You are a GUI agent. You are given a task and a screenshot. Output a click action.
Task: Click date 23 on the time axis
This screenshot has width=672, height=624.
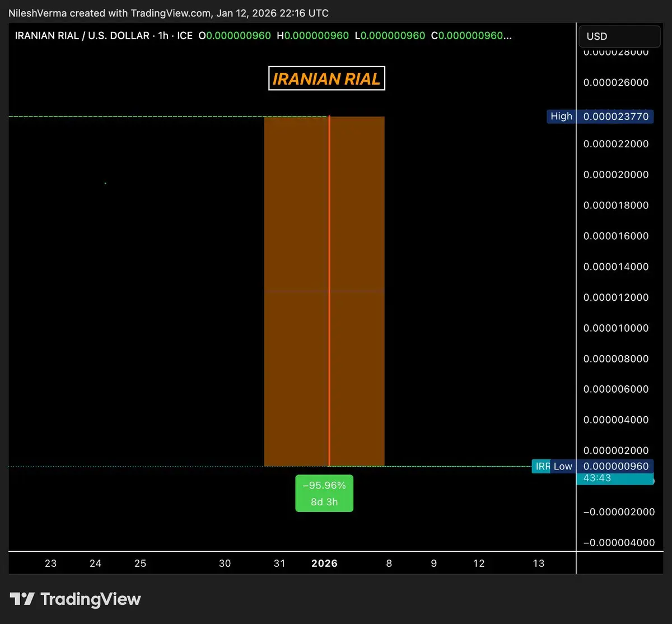(50, 564)
